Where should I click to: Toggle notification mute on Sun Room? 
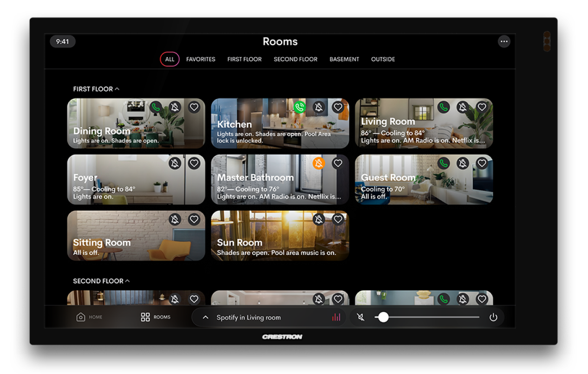pos(319,219)
